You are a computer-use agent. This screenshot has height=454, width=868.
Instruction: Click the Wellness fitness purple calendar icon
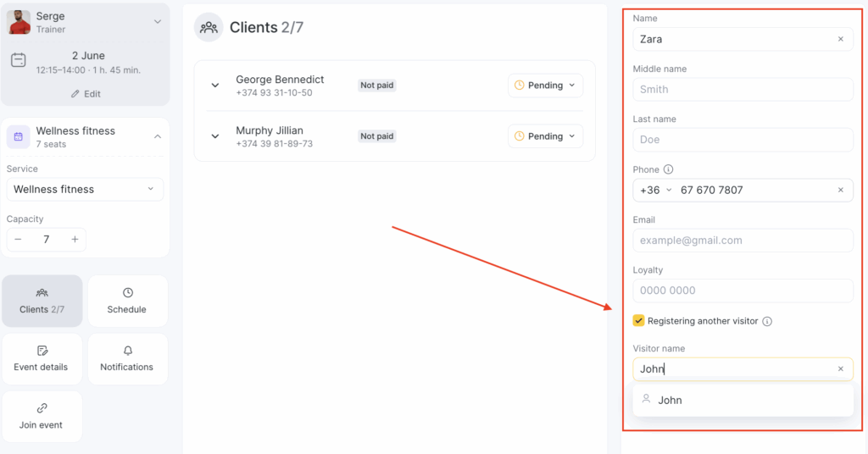coord(19,136)
